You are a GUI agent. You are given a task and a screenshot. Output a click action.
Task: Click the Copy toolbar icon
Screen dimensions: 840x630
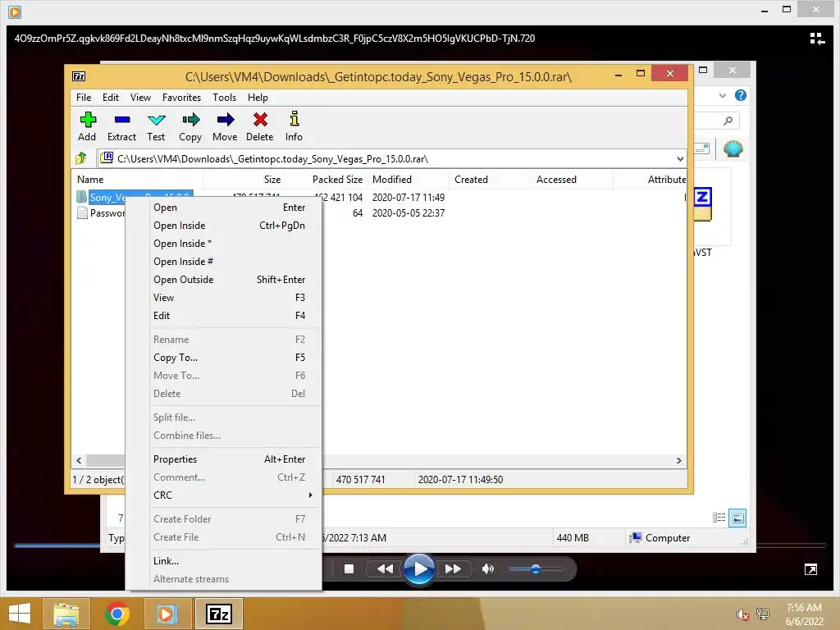click(190, 120)
